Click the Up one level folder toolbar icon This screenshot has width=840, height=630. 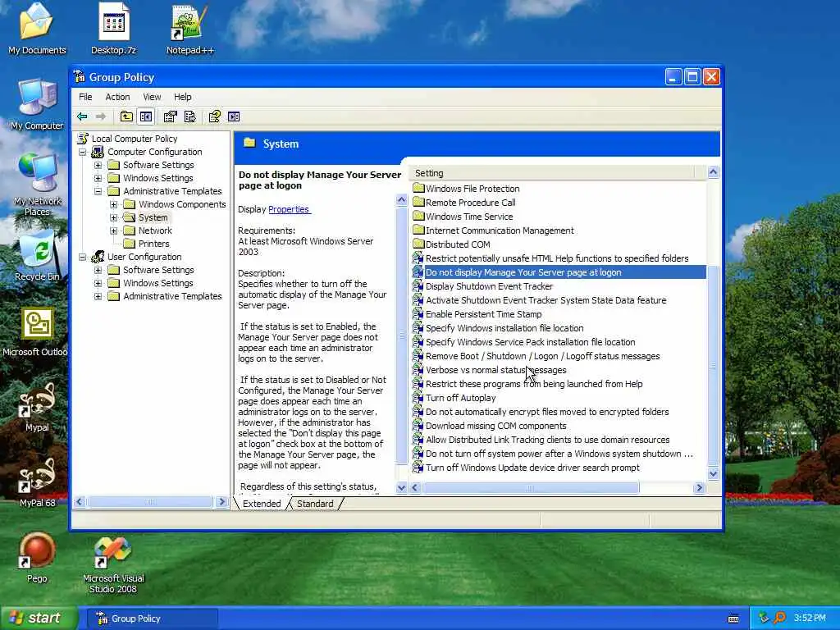126,116
